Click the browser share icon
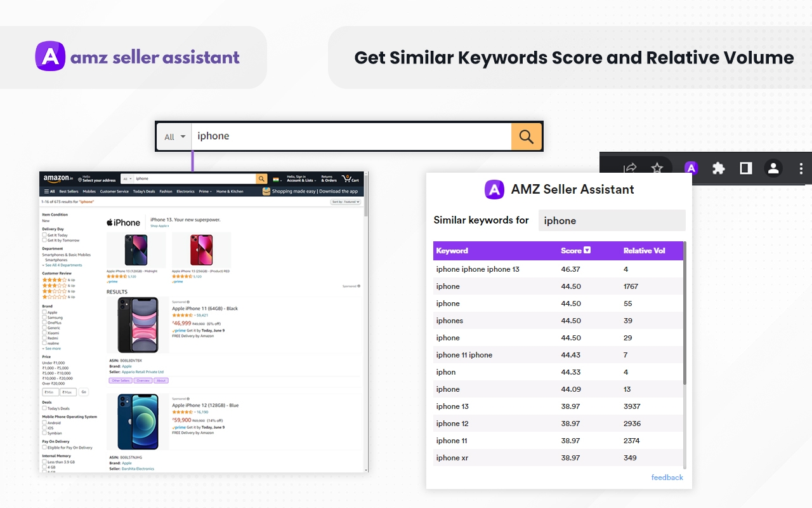 [x=630, y=168]
